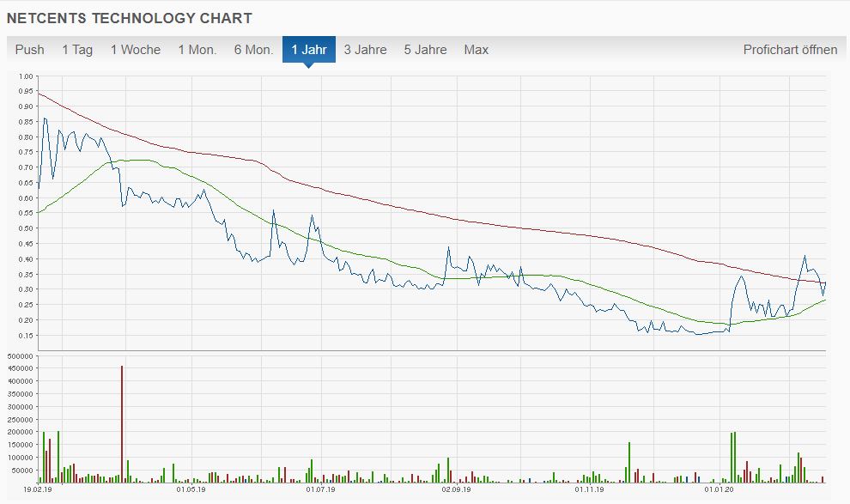
Task: Click the tallest red volume bar
Action: tap(122, 424)
